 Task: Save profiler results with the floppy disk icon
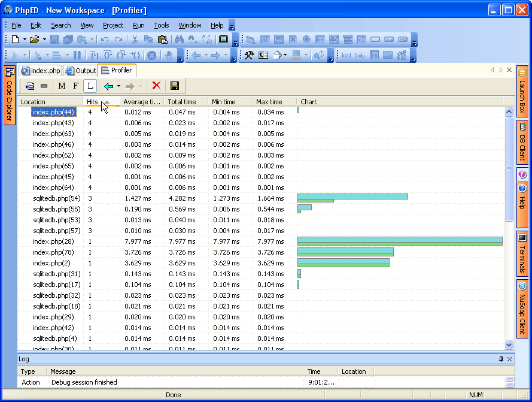175,86
